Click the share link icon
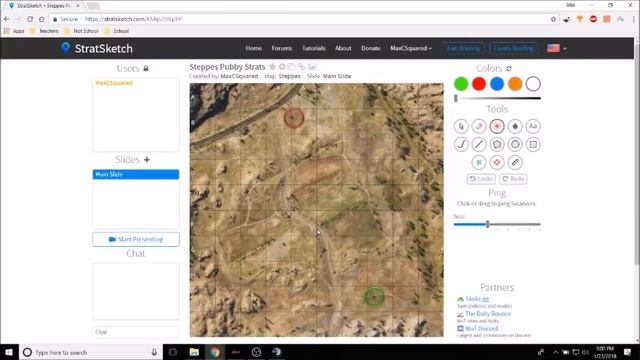 click(x=301, y=67)
